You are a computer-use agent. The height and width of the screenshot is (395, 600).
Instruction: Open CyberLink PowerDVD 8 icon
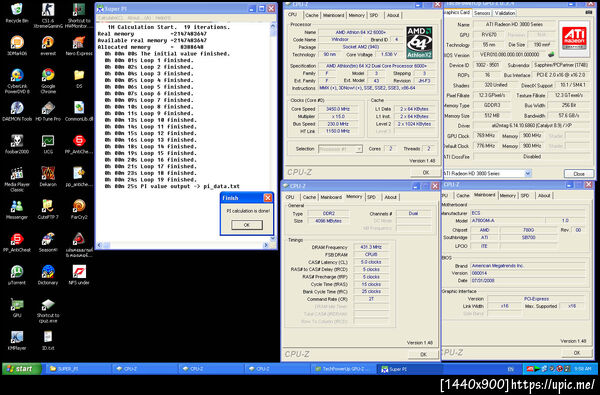pos(17,81)
